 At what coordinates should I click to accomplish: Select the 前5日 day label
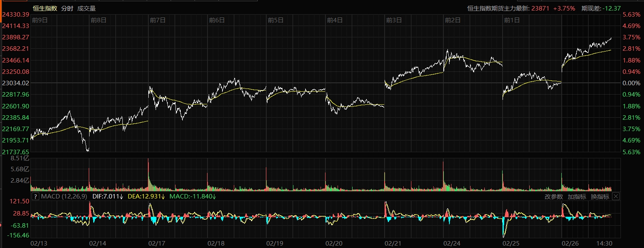coord(276,20)
